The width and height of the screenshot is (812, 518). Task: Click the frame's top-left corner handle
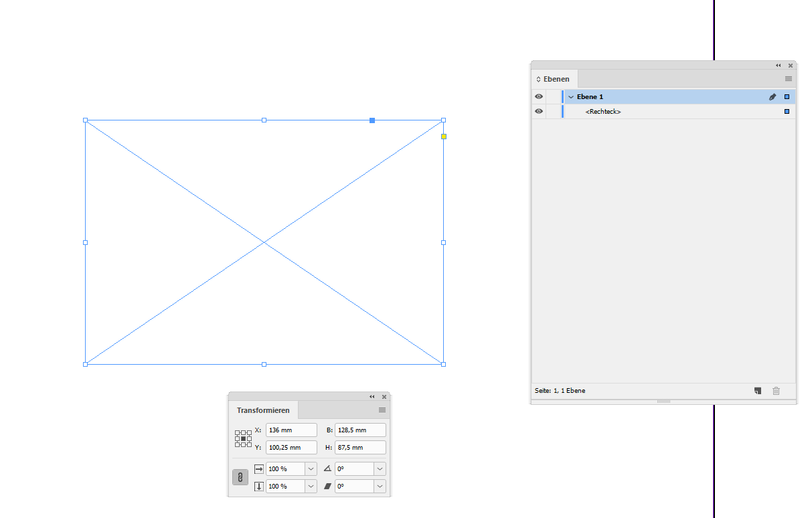point(85,120)
